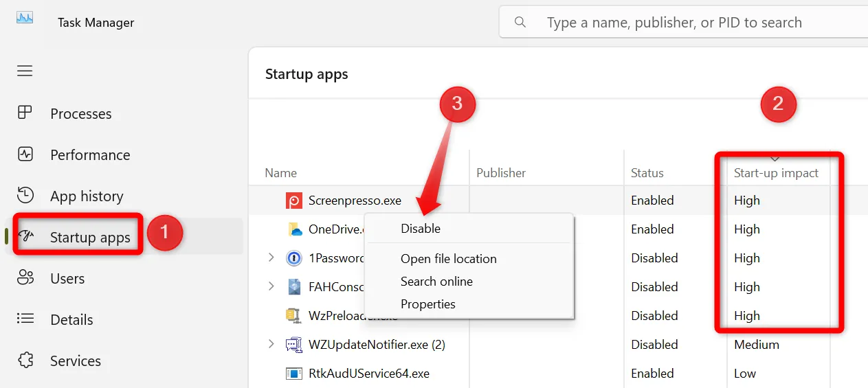The width and height of the screenshot is (868, 388).
Task: Click the Startup apps gauge icon
Action: [x=25, y=236]
